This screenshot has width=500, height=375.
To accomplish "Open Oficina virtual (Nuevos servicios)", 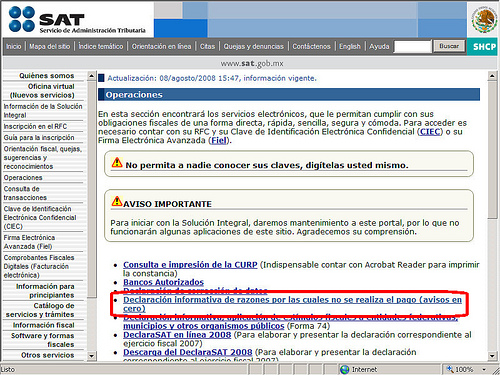I will tap(42, 91).
